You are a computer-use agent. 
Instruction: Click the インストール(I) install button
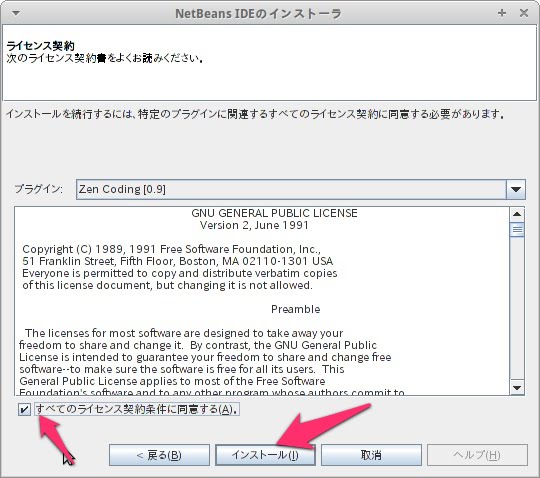[265, 455]
